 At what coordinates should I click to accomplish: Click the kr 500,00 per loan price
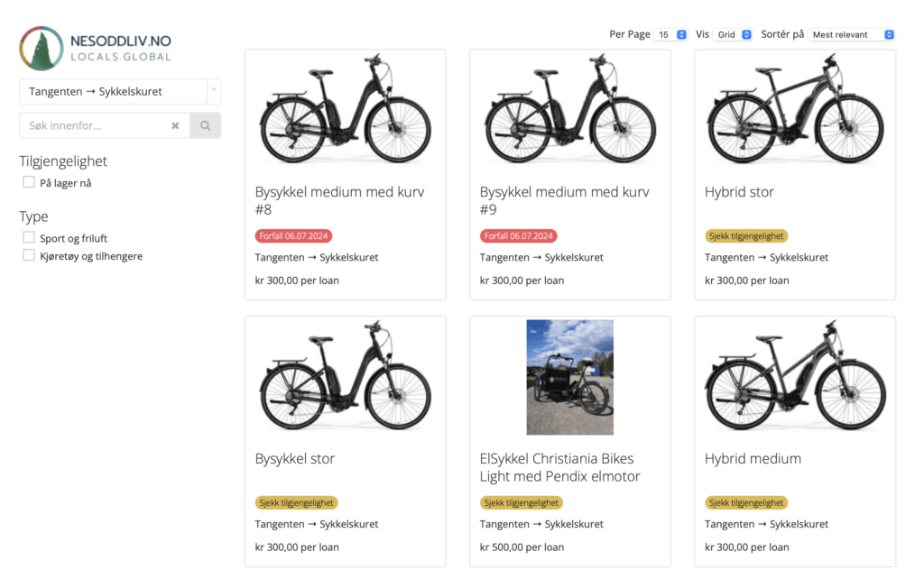(x=522, y=547)
